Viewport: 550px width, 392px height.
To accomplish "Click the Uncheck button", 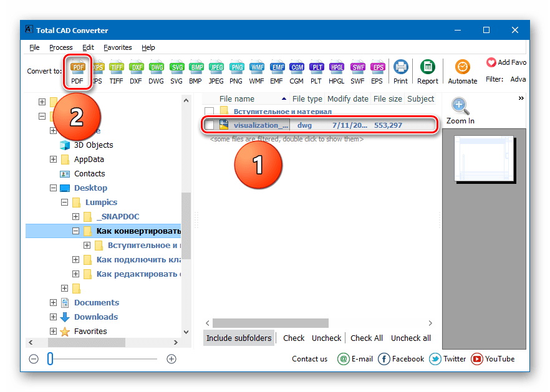I will click(326, 338).
